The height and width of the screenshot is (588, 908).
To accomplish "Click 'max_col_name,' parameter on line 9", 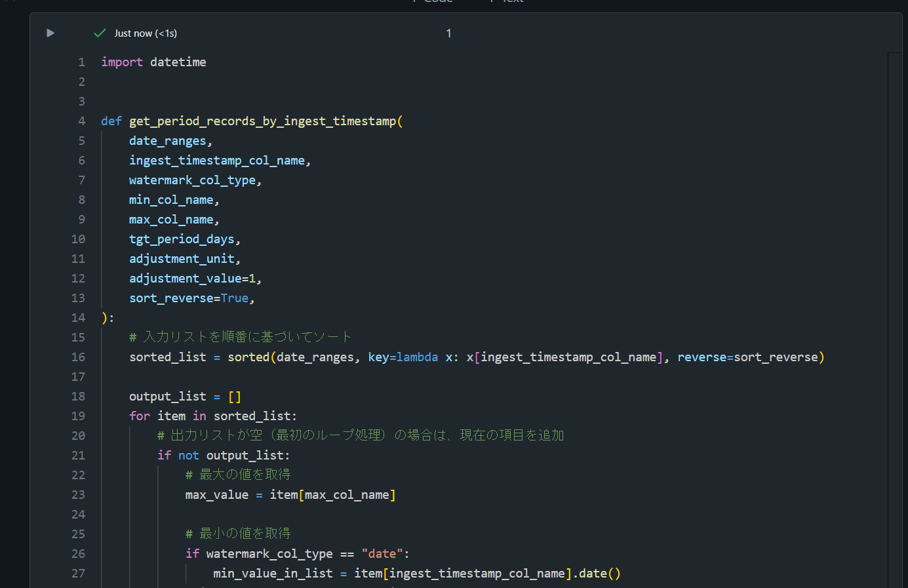I will [x=174, y=220].
